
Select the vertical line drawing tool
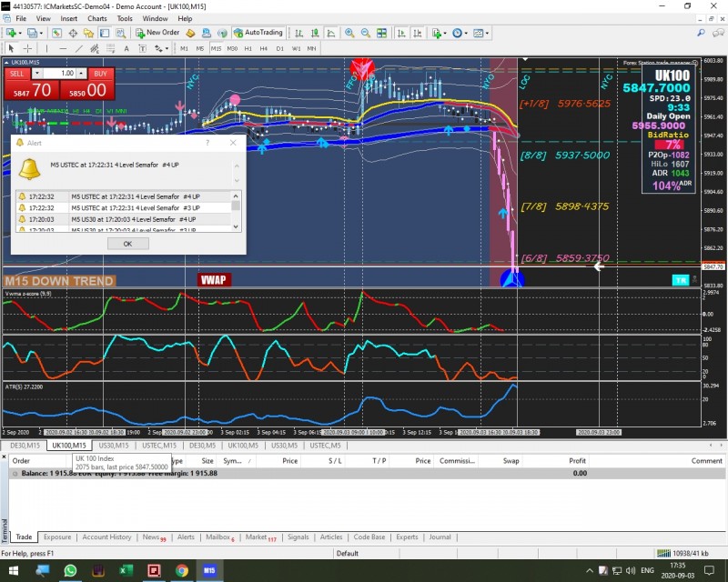click(48, 48)
